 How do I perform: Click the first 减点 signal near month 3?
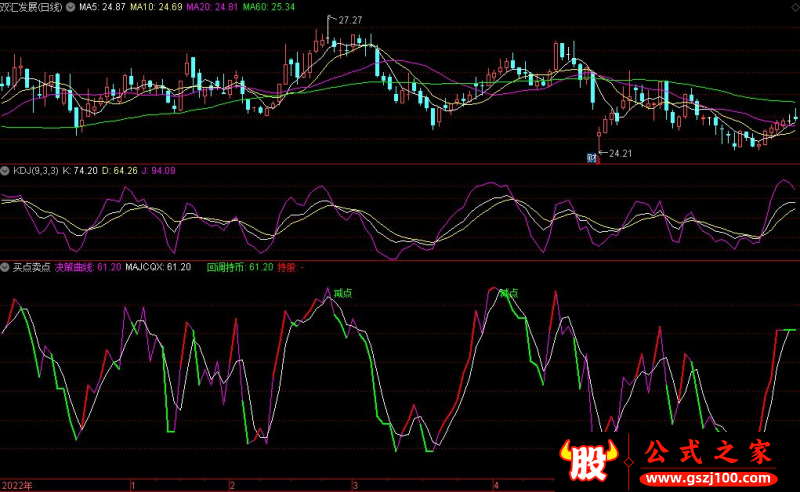[x=342, y=293]
